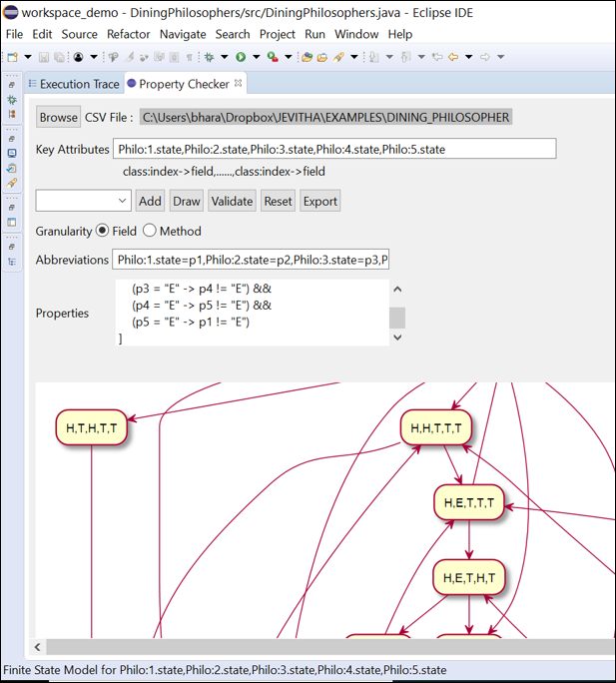Click the Save disk icon in toolbar

(43, 57)
